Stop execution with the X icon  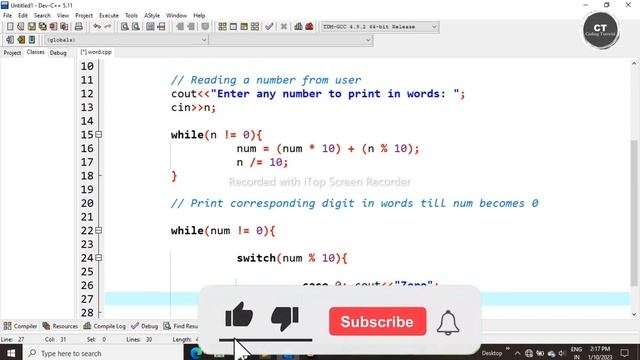(x=284, y=27)
